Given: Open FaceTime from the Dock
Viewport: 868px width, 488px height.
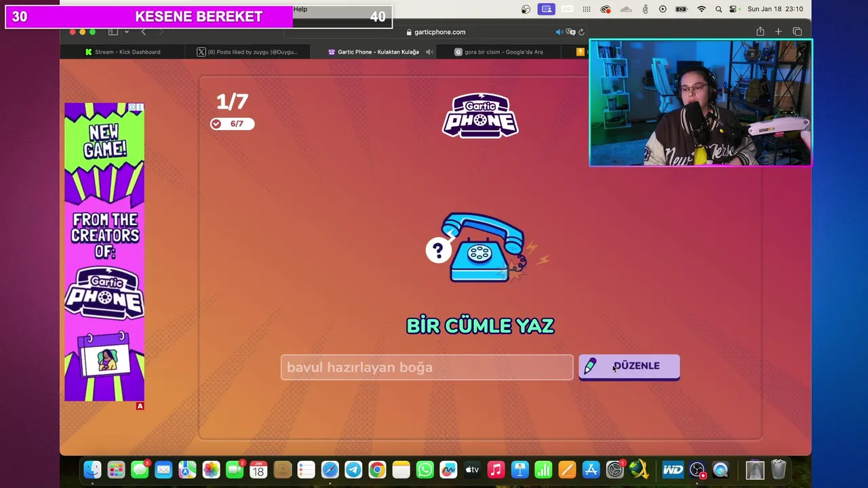Looking at the screenshot, I should coord(235,470).
